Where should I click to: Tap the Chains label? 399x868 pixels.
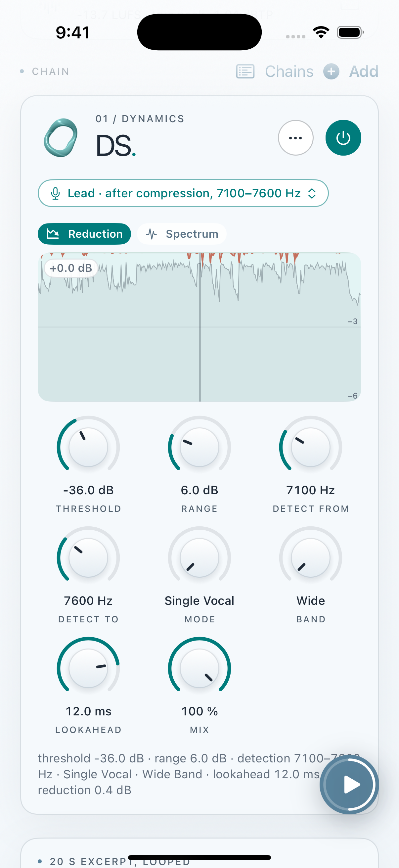pos(289,72)
